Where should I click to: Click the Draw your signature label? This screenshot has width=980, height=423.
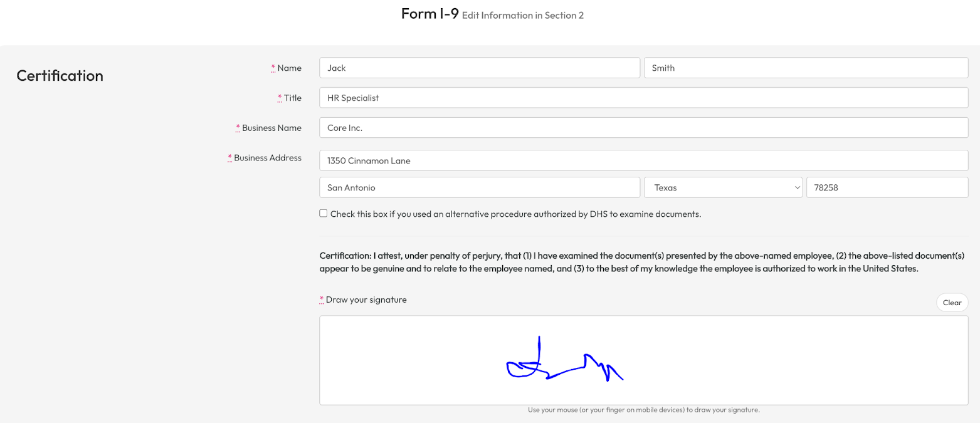366,300
